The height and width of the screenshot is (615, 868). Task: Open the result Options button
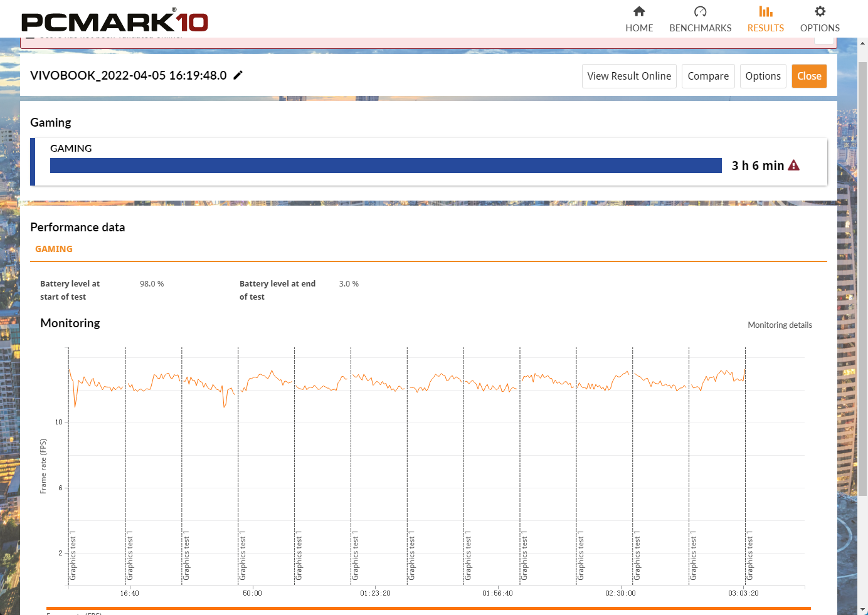763,76
